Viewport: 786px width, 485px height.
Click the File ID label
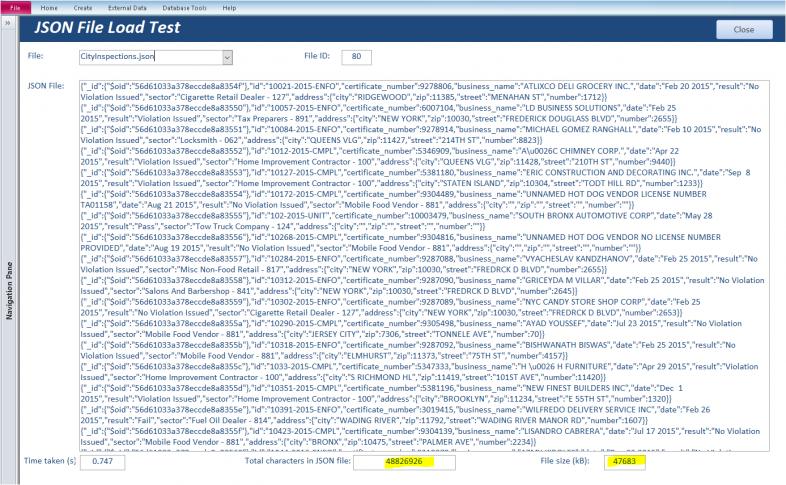click(x=317, y=56)
